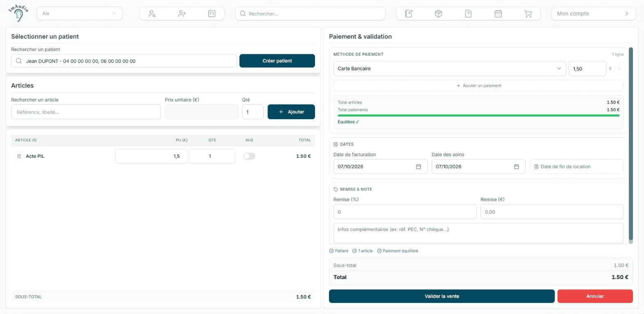
Task: Open the Aix location dropdown
Action: point(80,14)
